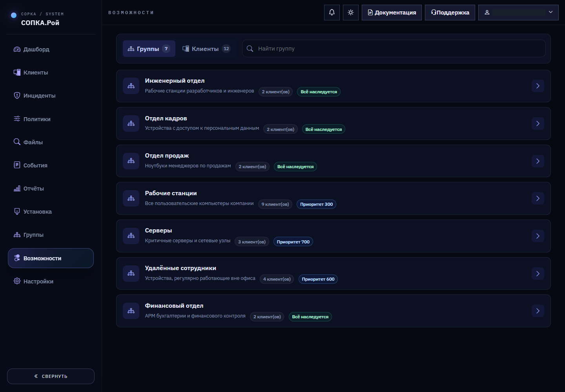Click Рабочие станции group icon
This screenshot has width=565, height=392.
click(131, 198)
